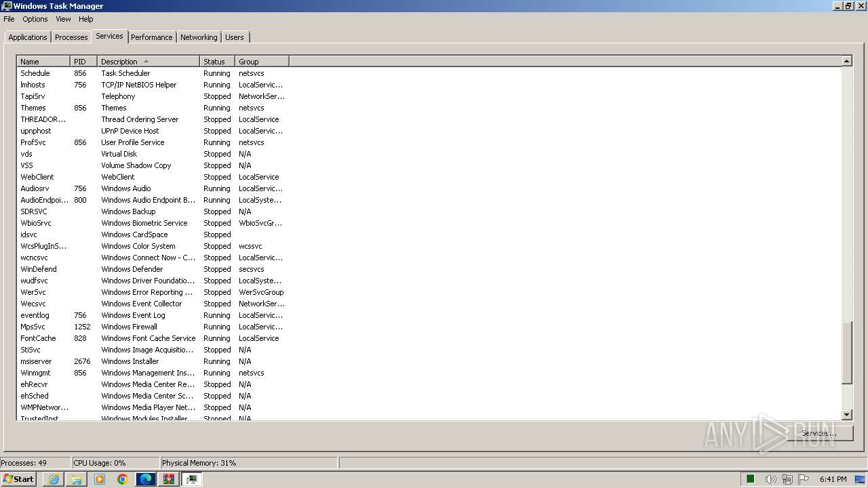Image resolution: width=868 pixels, height=488 pixels.
Task: Sort by the Name column header
Action: point(43,62)
